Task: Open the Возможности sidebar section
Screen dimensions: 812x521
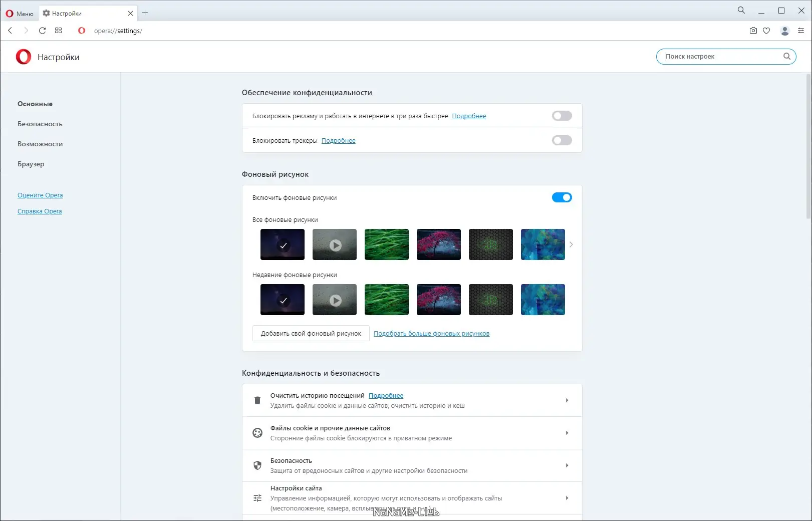Action: 40,144
